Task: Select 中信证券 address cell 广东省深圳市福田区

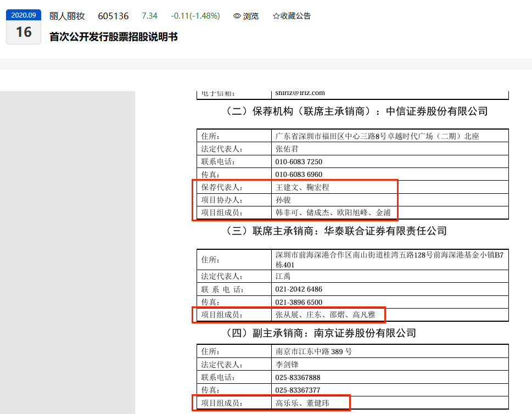Action: tap(377, 136)
